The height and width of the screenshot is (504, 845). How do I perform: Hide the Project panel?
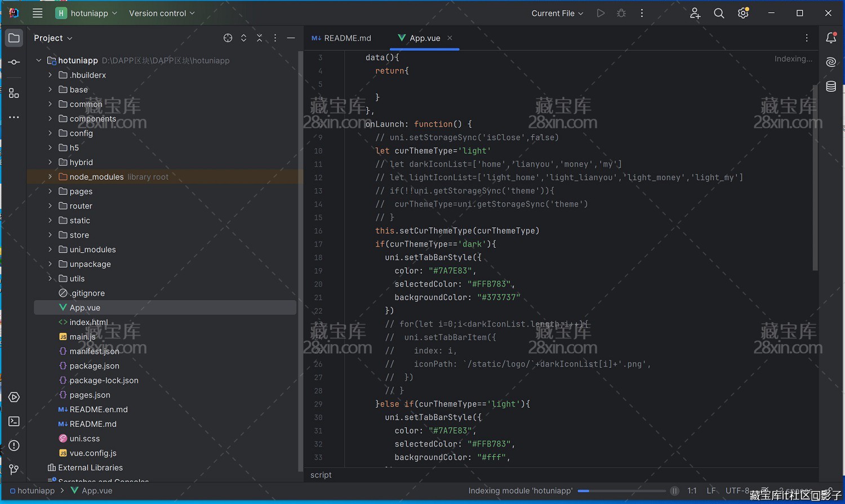[x=291, y=38]
